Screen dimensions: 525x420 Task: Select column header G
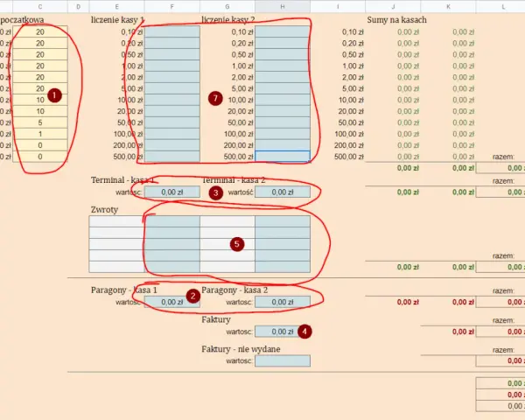[227, 6]
